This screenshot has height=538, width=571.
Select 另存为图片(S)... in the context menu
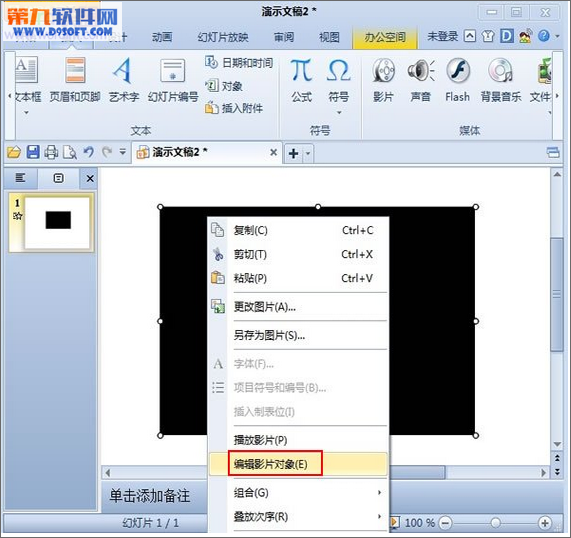pos(298,335)
